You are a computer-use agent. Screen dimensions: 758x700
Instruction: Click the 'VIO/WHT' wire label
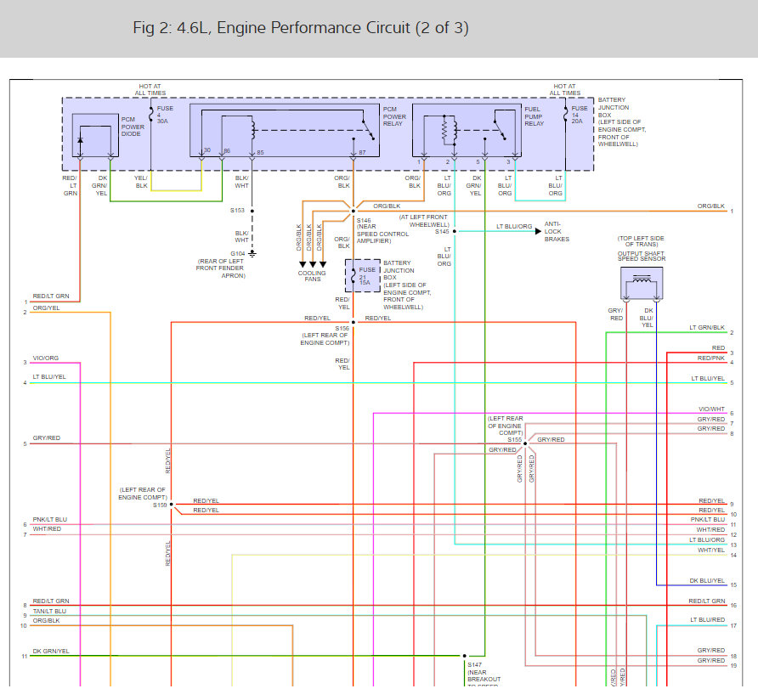[711, 409]
